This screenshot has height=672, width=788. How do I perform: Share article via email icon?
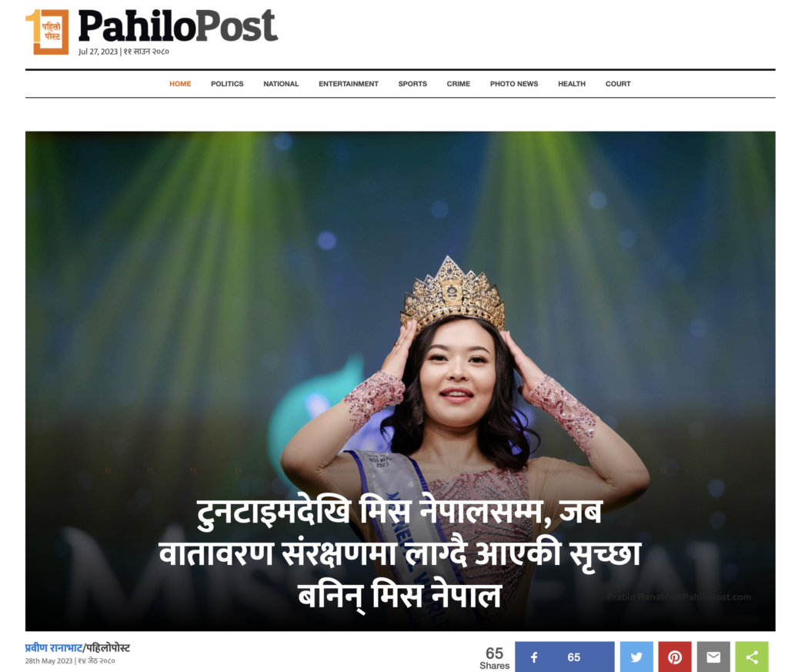(x=713, y=657)
